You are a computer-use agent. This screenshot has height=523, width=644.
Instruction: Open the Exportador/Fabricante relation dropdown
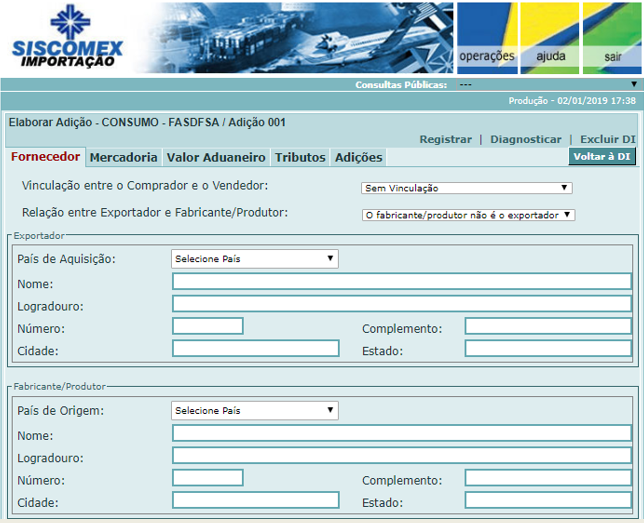click(x=468, y=215)
